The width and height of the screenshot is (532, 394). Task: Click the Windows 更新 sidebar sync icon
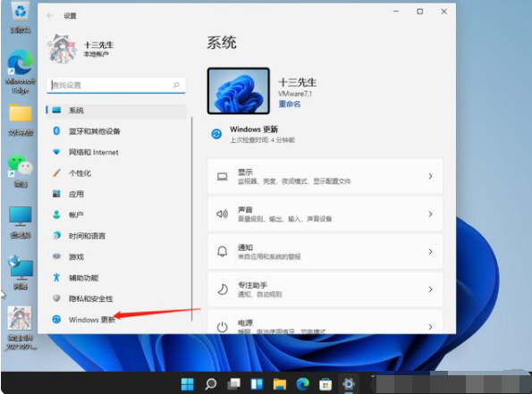[x=56, y=320]
